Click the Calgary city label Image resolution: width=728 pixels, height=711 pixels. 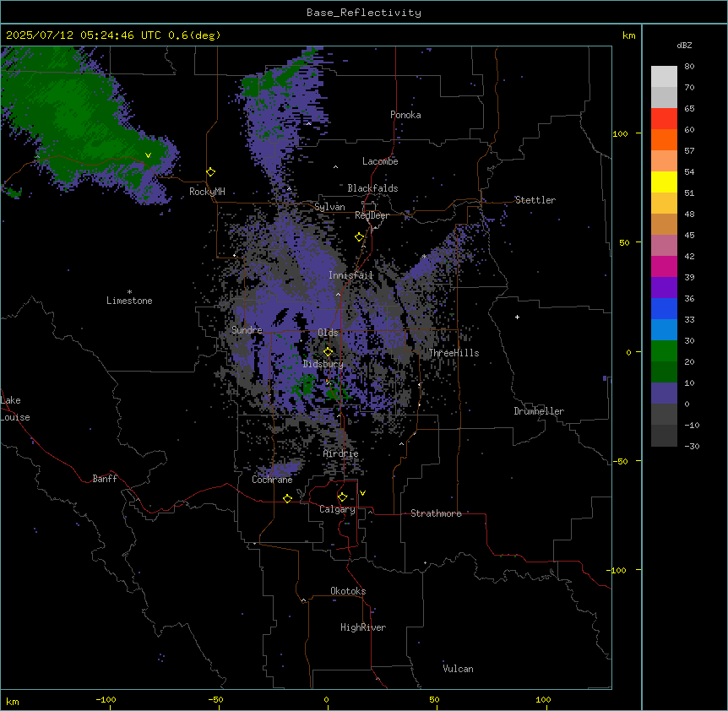coord(337,509)
